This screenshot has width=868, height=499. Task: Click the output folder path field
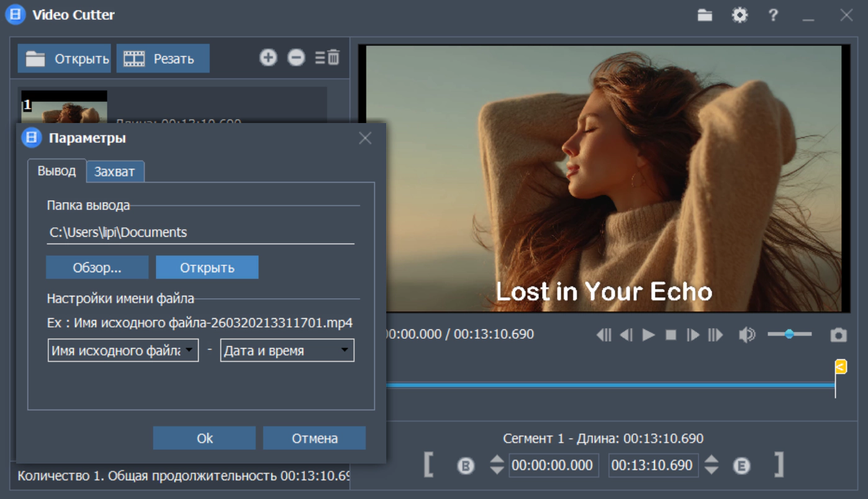click(200, 232)
